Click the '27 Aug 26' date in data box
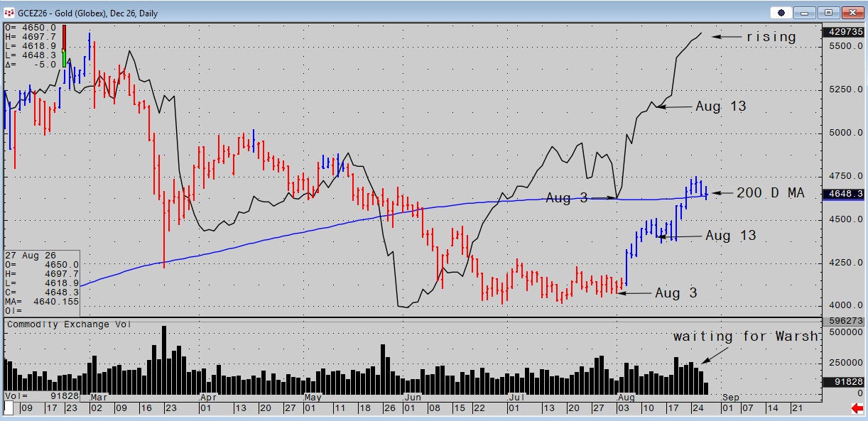This screenshot has width=868, height=421. 31,254
